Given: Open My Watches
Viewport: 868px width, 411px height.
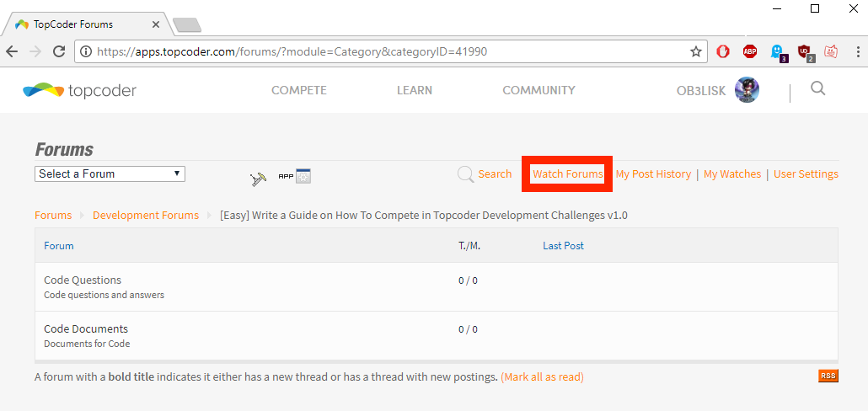Looking at the screenshot, I should pyautogui.click(x=732, y=173).
